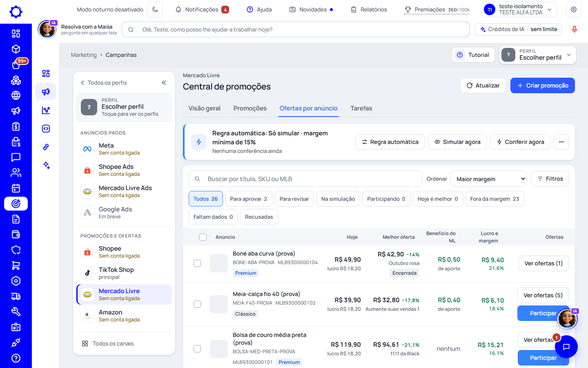The width and height of the screenshot is (588, 368).
Task: Toggle night mode moon icon
Action: tap(155, 9)
